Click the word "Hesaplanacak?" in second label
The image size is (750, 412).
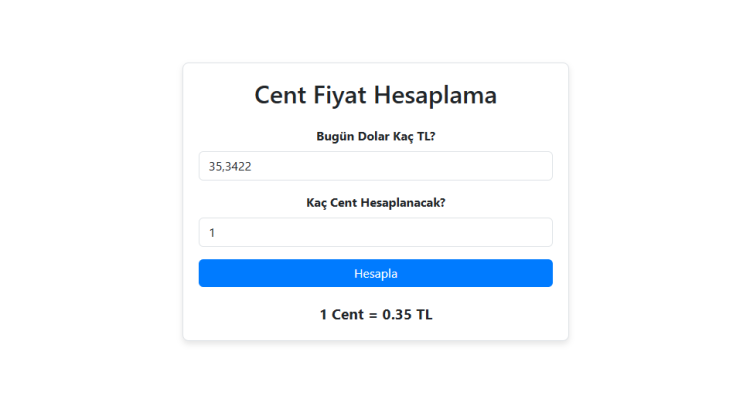click(403, 202)
